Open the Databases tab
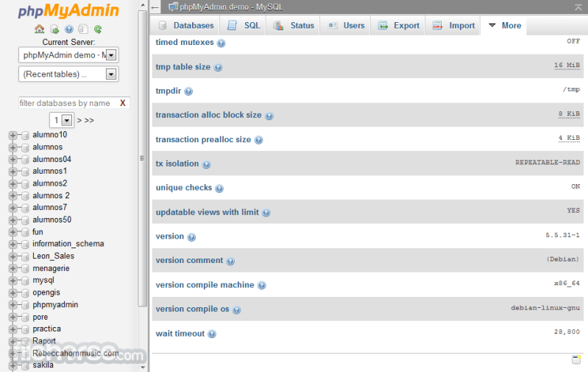The image size is (588, 372). (x=185, y=25)
